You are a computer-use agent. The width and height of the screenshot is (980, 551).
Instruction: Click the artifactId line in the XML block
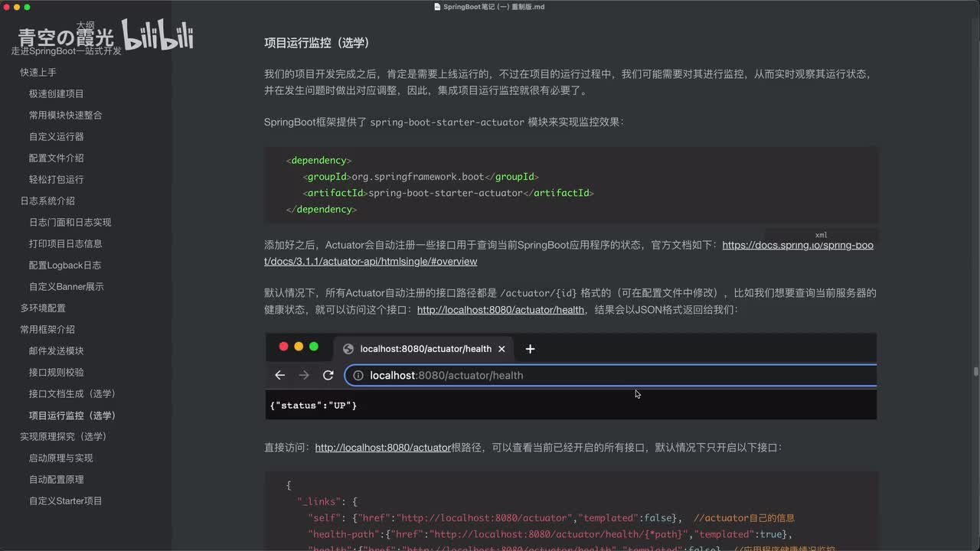click(448, 193)
